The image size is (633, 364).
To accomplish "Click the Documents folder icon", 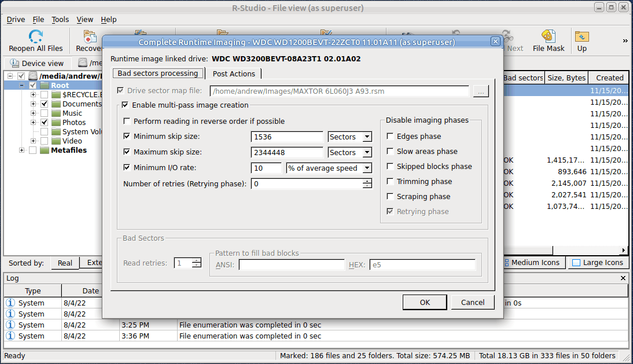I will tap(56, 104).
